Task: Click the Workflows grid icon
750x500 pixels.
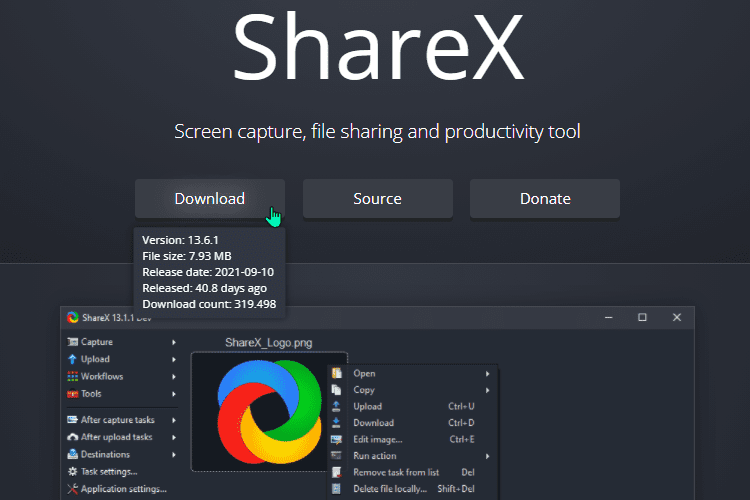Action: (73, 377)
